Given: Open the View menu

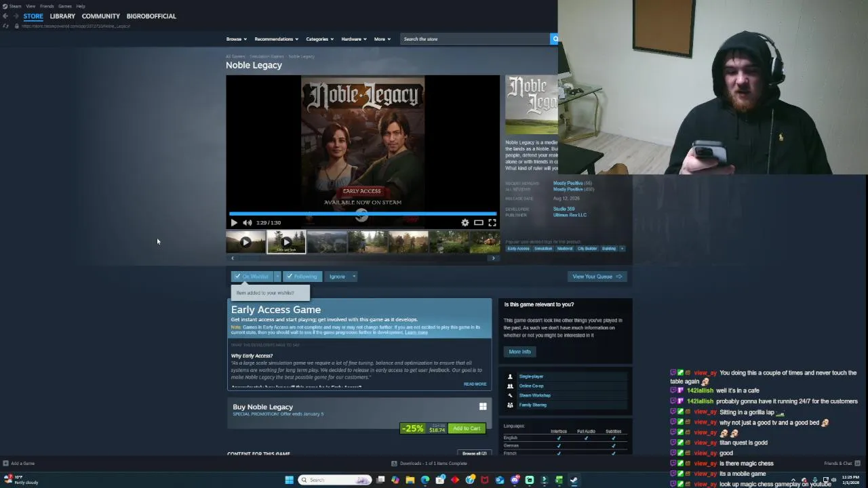Looking at the screenshot, I should tap(31, 6).
